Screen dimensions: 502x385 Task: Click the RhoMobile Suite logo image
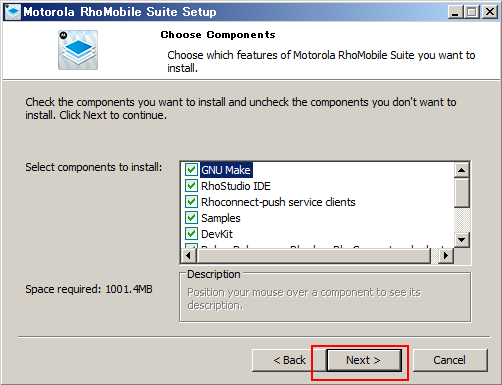pos(78,50)
